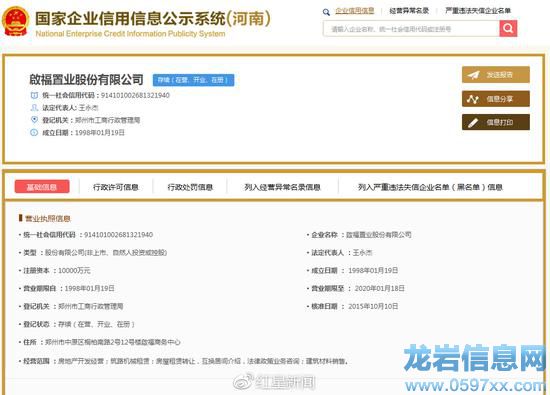Click the shield icon beside 统一社会信用代码
The image size is (550, 395).
point(34,95)
